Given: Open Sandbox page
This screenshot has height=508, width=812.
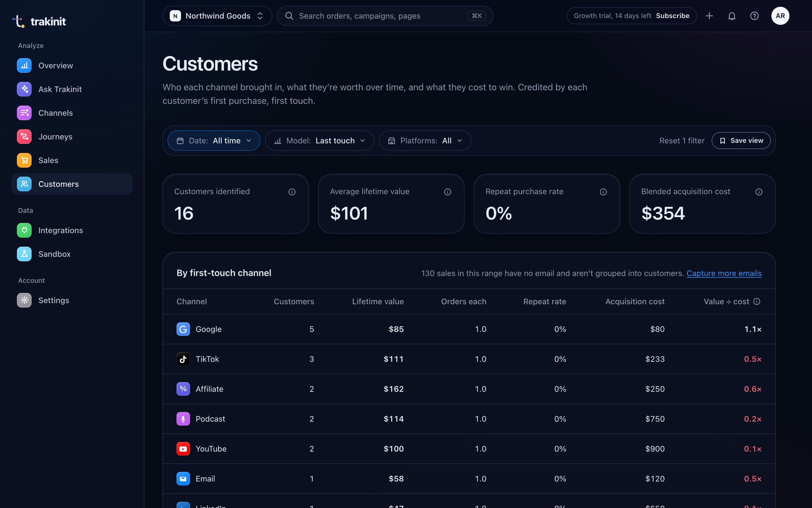Looking at the screenshot, I should pyautogui.click(x=72, y=254).
